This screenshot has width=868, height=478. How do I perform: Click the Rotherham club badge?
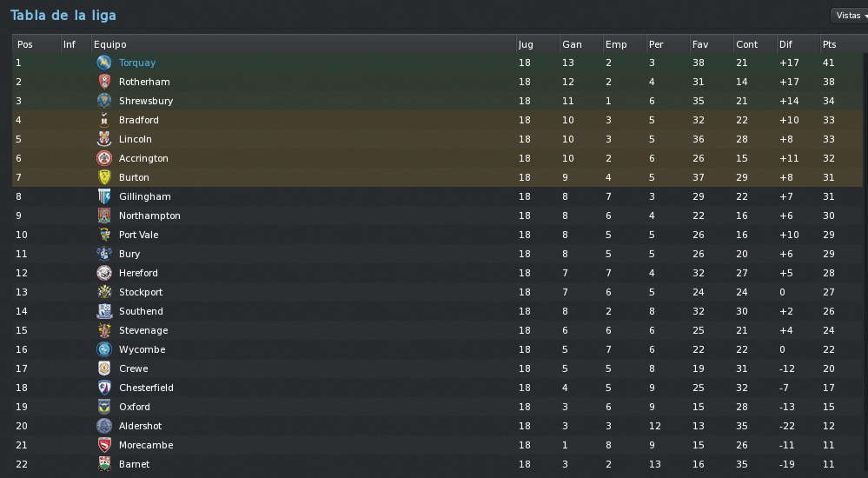pos(104,82)
